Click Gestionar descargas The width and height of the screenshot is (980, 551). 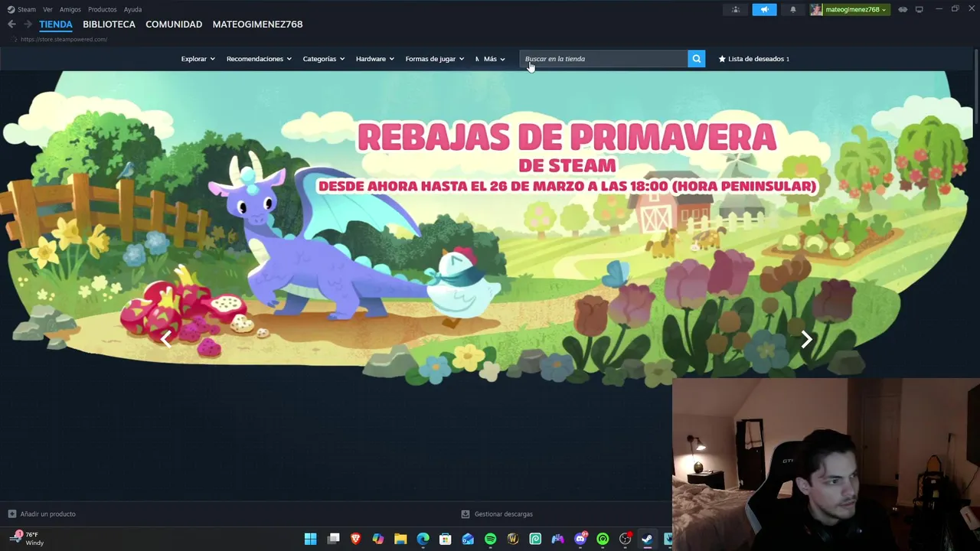click(503, 514)
